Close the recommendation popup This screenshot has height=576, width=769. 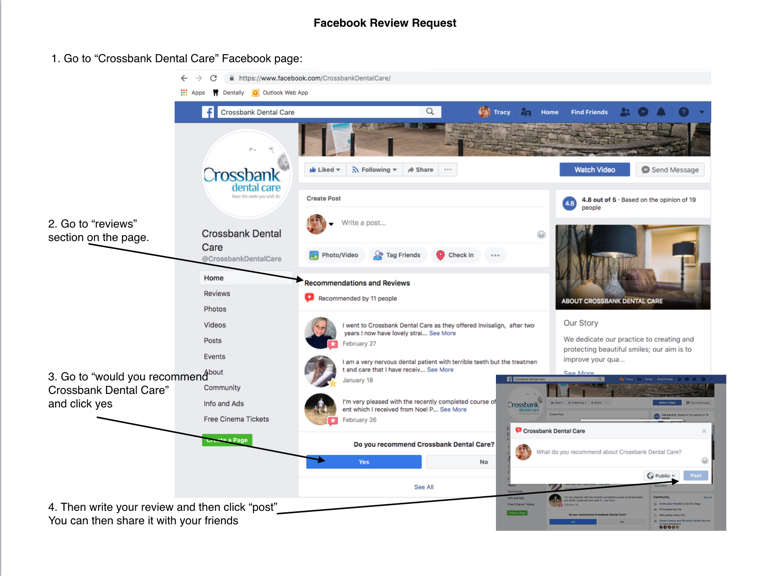704,431
